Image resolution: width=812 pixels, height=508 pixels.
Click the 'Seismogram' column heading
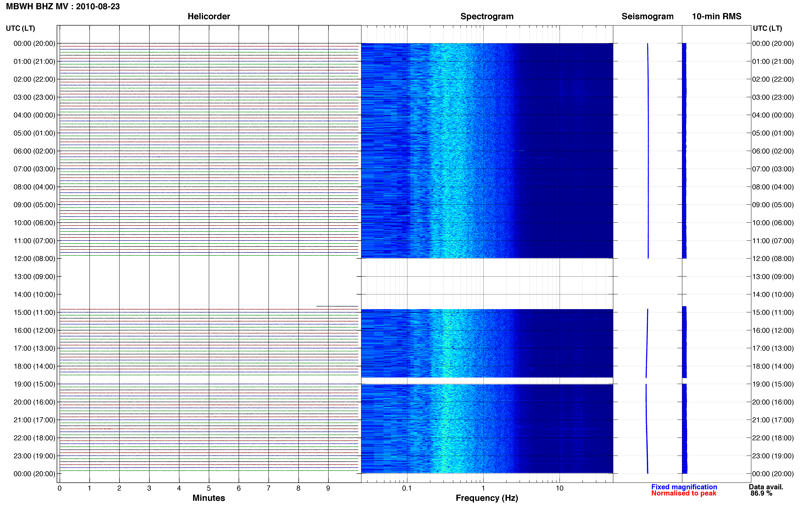[x=647, y=16]
